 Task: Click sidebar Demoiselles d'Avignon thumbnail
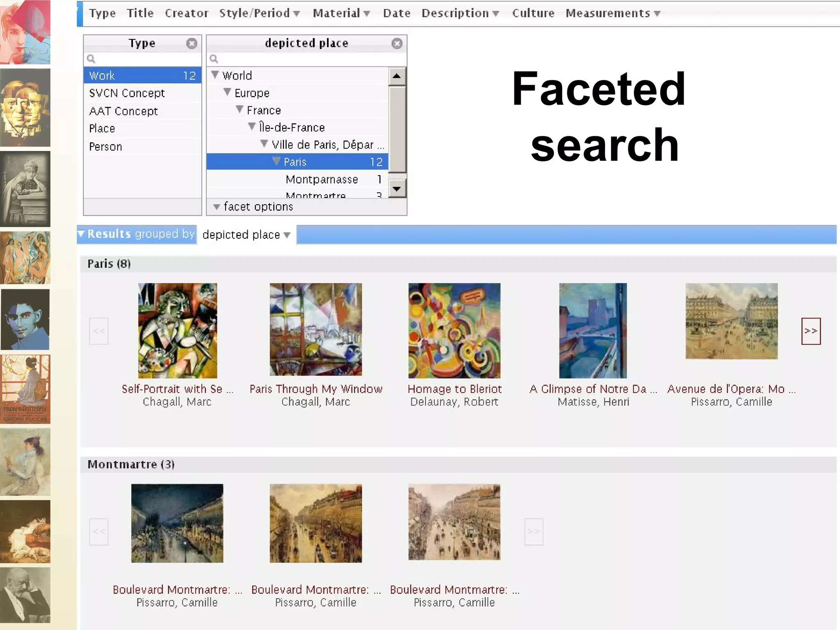point(25,258)
